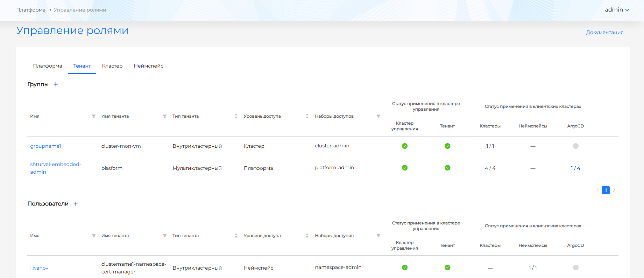This screenshot has height=278, width=644.
Task: Add a new group with plus icon
Action: tap(56, 84)
